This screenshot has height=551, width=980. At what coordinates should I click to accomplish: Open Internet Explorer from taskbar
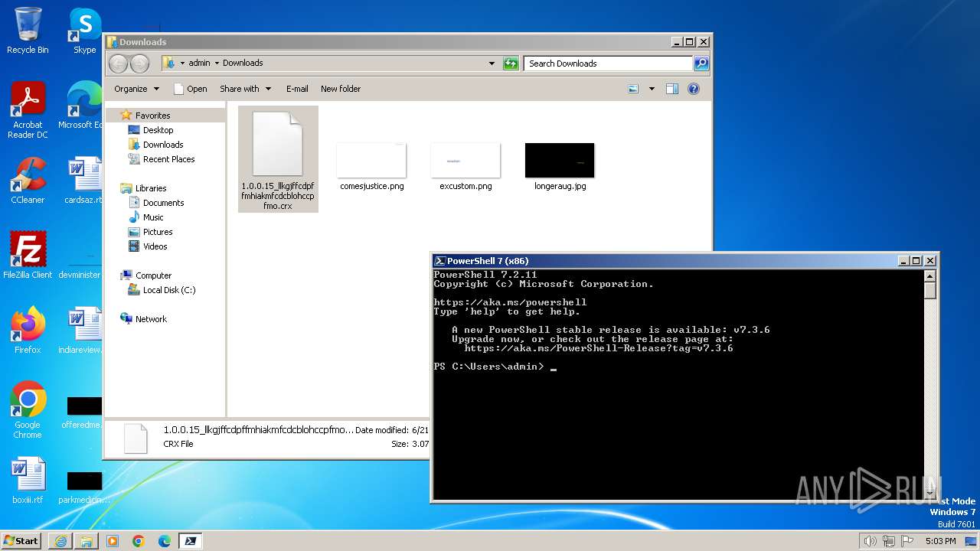pyautogui.click(x=60, y=541)
